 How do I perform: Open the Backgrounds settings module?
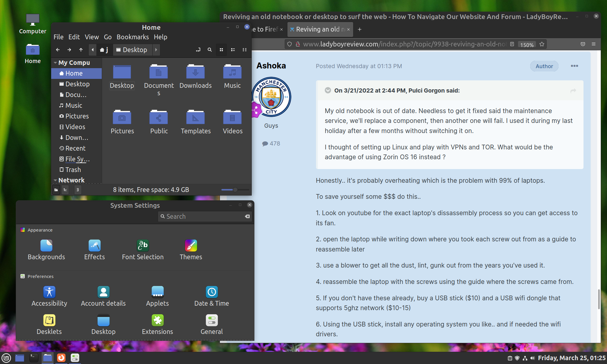click(46, 250)
